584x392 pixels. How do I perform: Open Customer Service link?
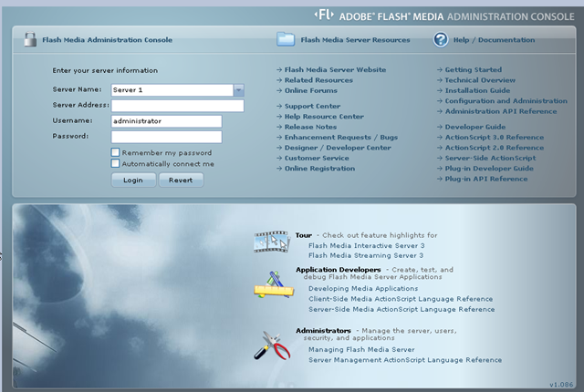317,158
